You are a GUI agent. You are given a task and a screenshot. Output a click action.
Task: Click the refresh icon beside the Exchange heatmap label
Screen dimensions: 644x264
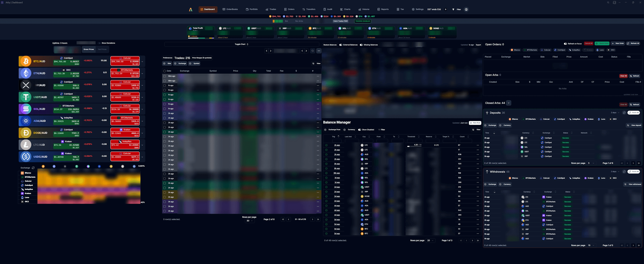pos(33,168)
